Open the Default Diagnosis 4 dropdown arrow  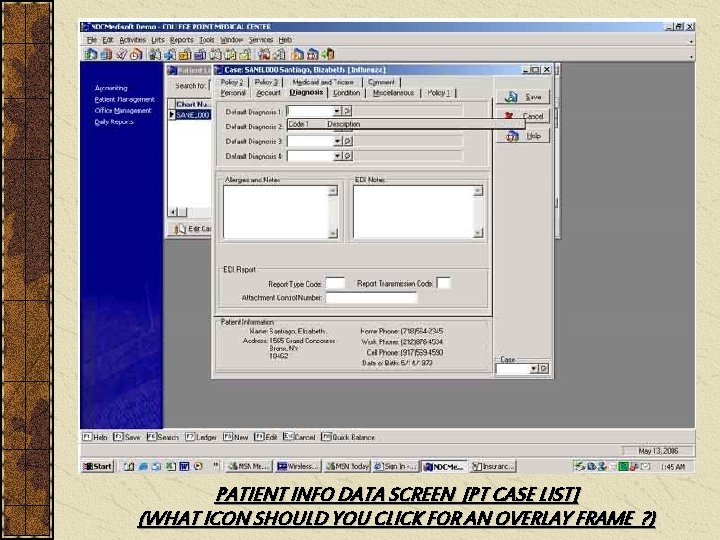tap(337, 156)
